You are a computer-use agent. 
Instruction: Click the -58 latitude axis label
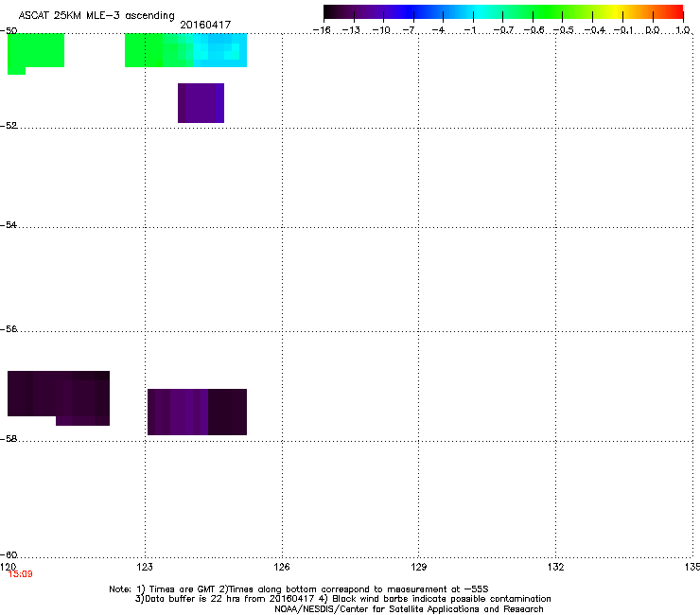(9, 439)
